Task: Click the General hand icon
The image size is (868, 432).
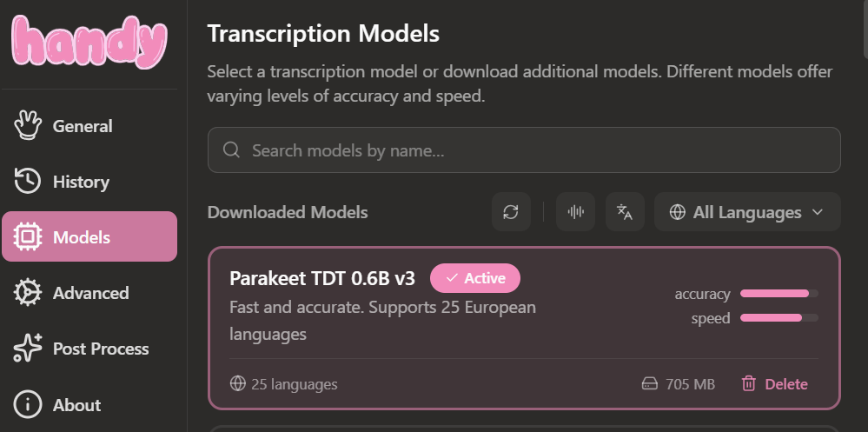Action: tap(27, 126)
